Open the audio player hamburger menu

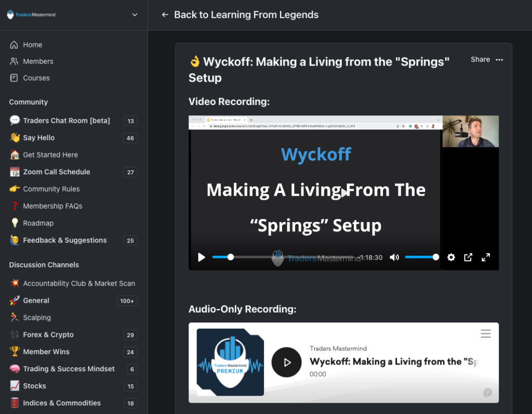click(486, 333)
